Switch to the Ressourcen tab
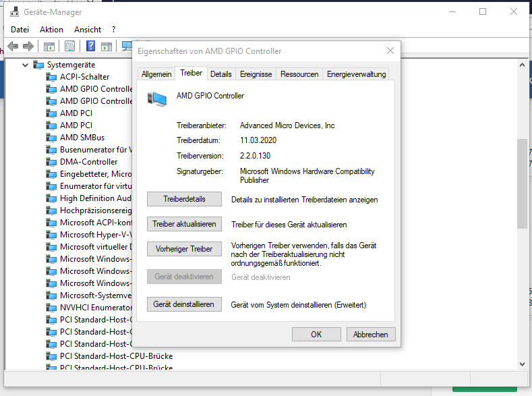The height and width of the screenshot is (396, 532). 299,74
